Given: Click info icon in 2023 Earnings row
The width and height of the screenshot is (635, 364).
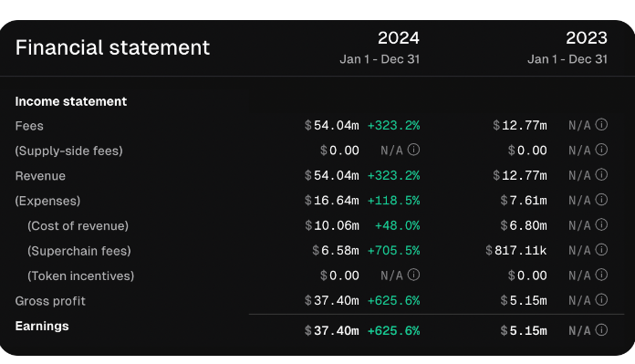Looking at the screenshot, I should [601, 330].
